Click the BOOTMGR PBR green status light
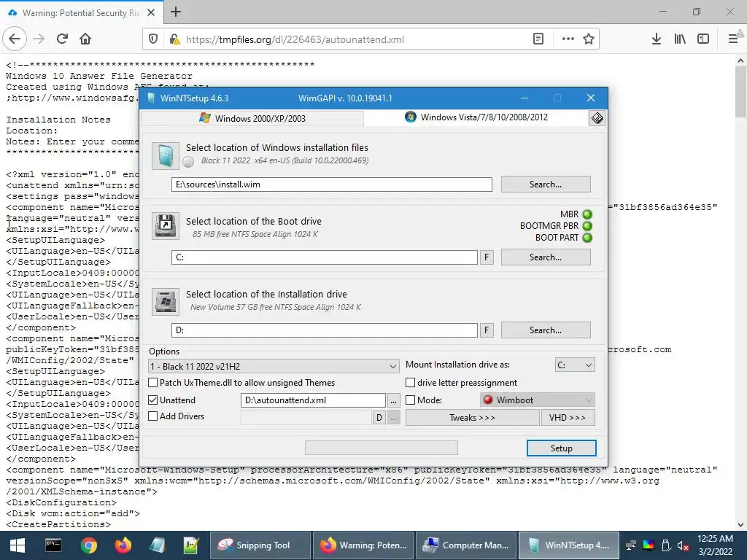Viewport: 747px width, 560px height. tap(587, 226)
